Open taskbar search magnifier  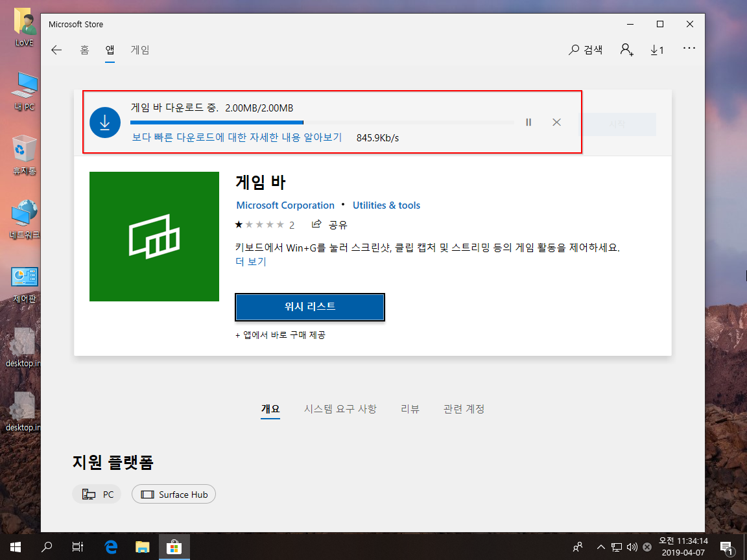[x=46, y=546]
